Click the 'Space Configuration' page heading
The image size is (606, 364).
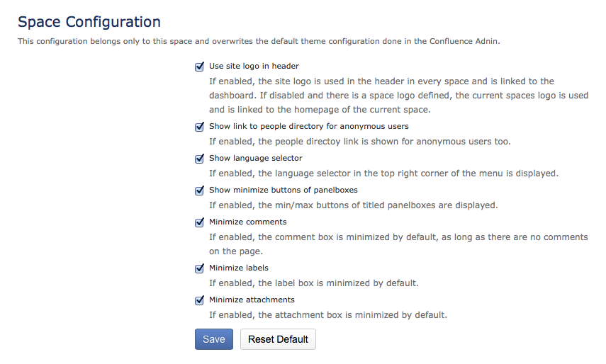pyautogui.click(x=89, y=22)
